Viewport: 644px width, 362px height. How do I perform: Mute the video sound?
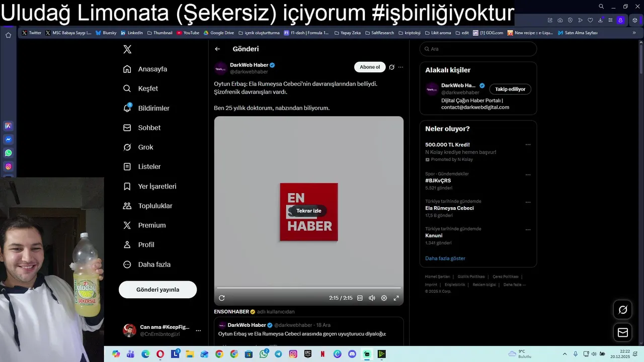(x=372, y=298)
